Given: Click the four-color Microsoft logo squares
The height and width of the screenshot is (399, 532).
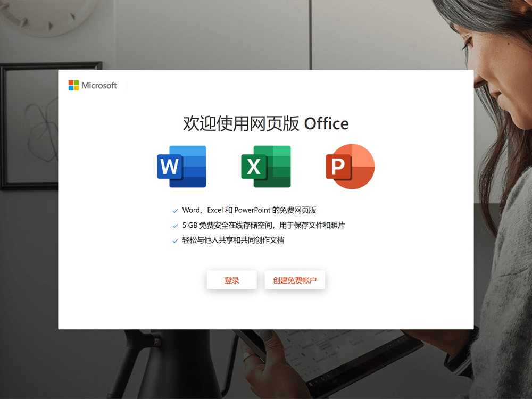Looking at the screenshot, I should (73, 85).
